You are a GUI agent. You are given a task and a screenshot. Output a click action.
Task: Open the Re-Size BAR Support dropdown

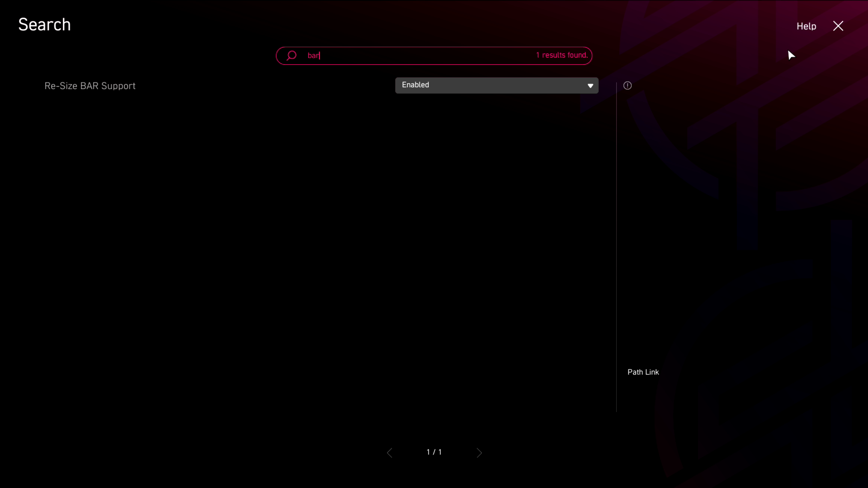[x=496, y=85]
